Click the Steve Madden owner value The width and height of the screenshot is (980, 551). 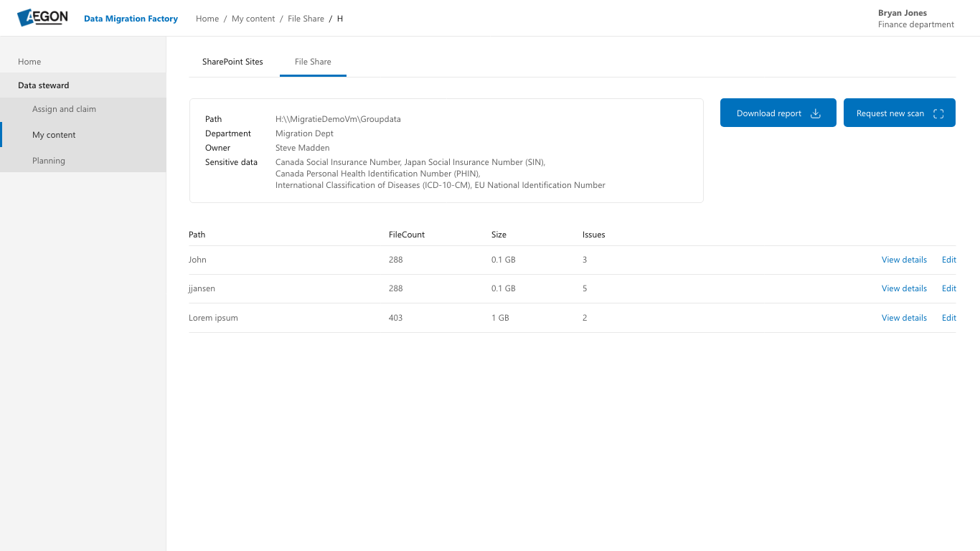(302, 148)
